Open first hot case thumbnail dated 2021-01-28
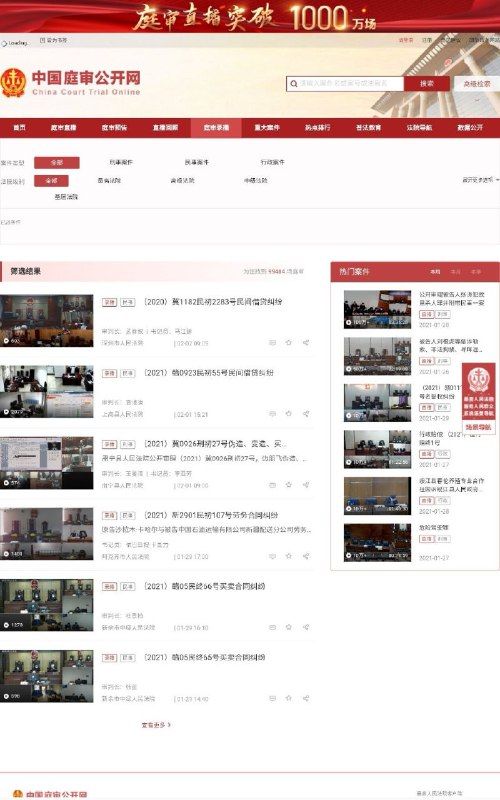This screenshot has width=500, height=800. pyautogui.click(x=377, y=309)
